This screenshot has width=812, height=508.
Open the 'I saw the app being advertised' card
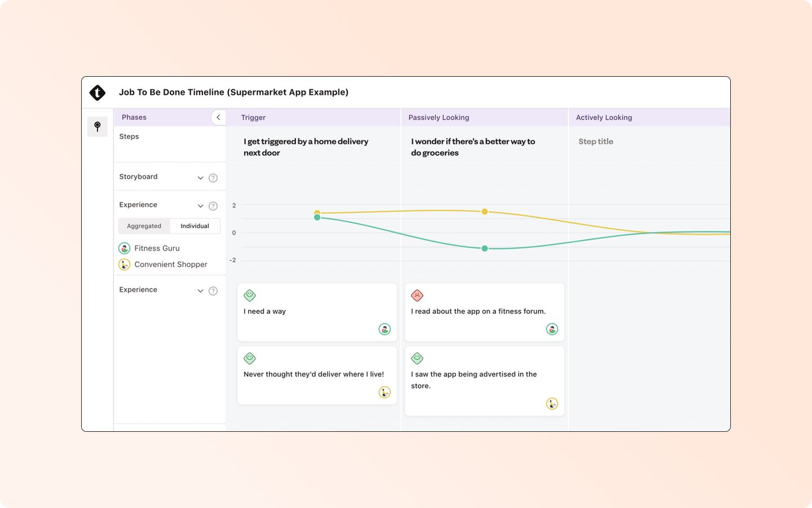(x=484, y=381)
